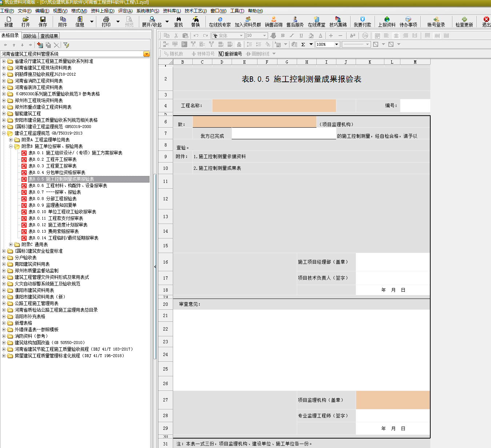This screenshot has height=448, width=491.
Task: Click the 查找 (Find) binoculars icon
Action: 178,21
